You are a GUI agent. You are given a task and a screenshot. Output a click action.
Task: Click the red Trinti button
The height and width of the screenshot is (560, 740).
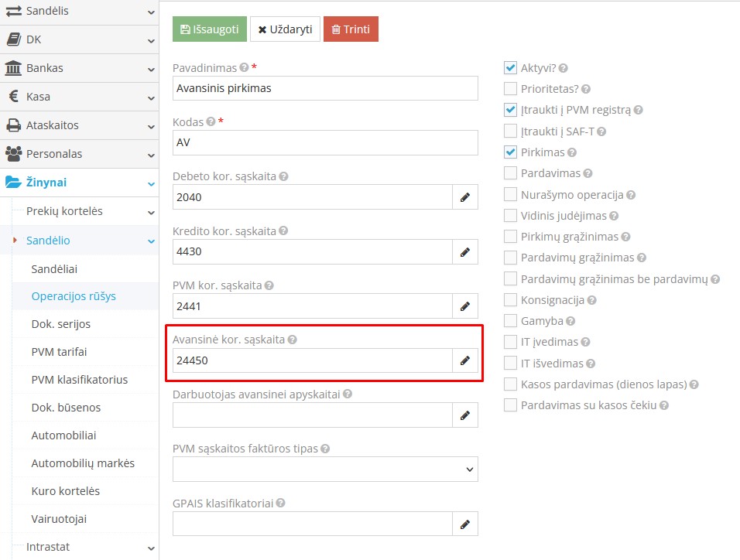tap(351, 29)
